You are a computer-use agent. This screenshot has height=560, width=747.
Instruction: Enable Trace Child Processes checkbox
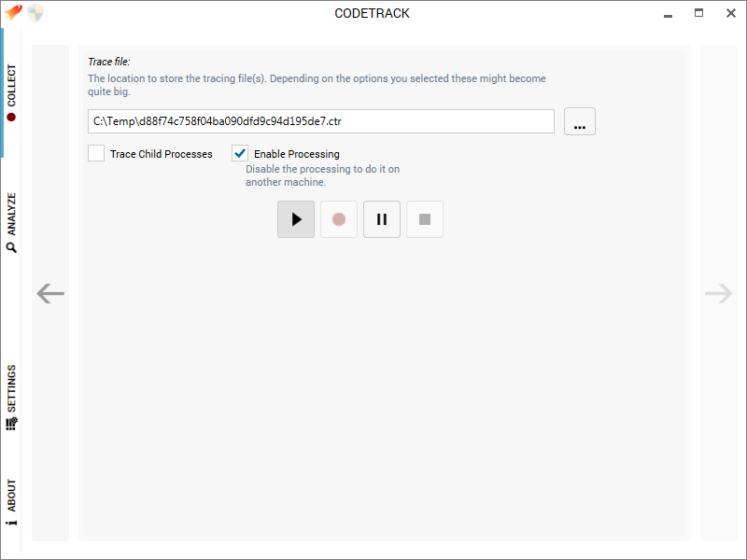pos(96,153)
